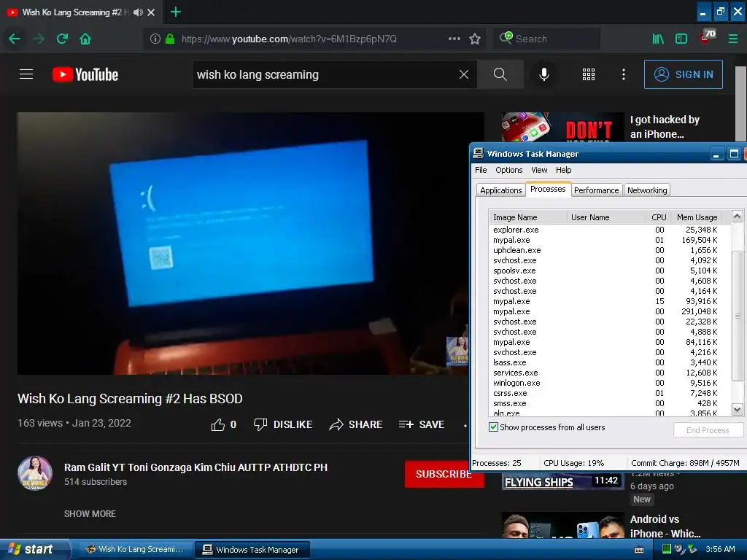Open the channel avatar of Ram Galit YT
Screen dimensions: 747x560
(35, 473)
